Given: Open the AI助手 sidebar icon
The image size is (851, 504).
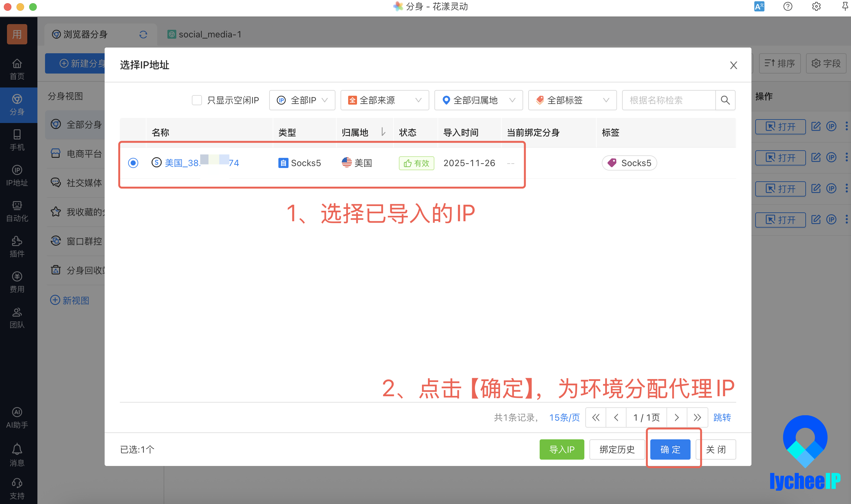Looking at the screenshot, I should (x=17, y=418).
